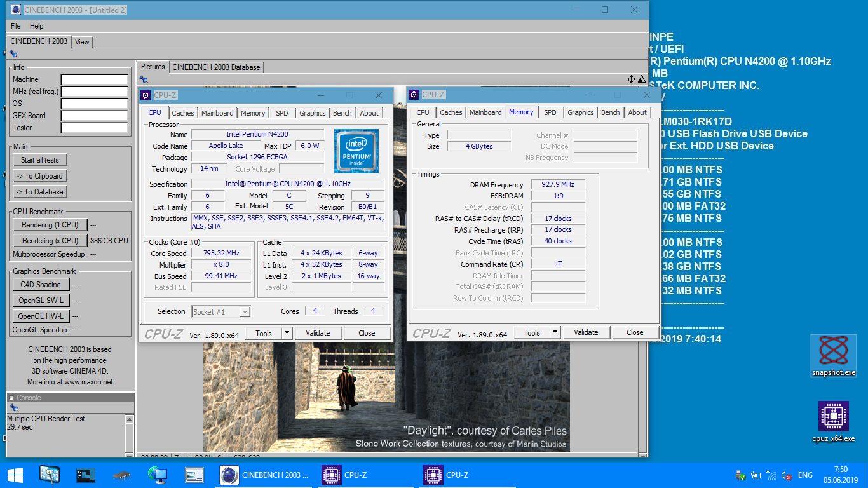The width and height of the screenshot is (868, 488).
Task: Open the picture viewer taskbar icon
Action: click(x=194, y=475)
